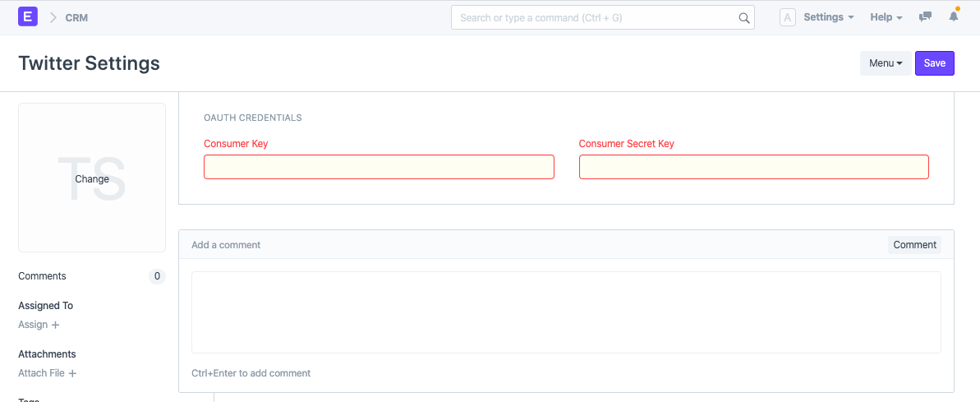Open the Settings dropdown
This screenshot has width=980, height=402.
point(828,17)
